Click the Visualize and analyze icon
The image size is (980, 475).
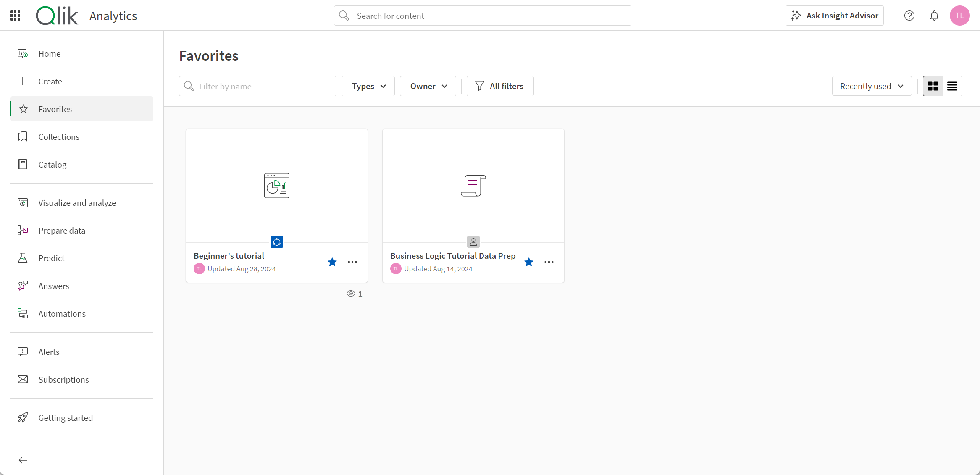coord(23,202)
